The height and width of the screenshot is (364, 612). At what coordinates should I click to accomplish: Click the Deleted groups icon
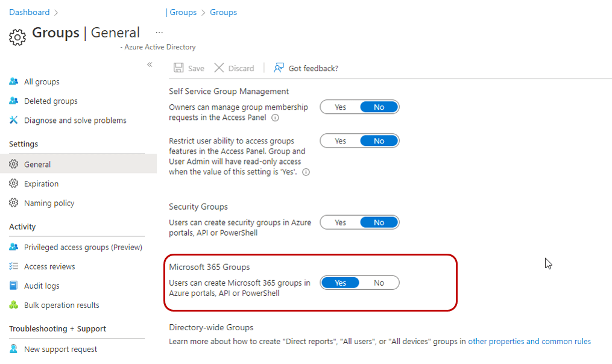(14, 101)
